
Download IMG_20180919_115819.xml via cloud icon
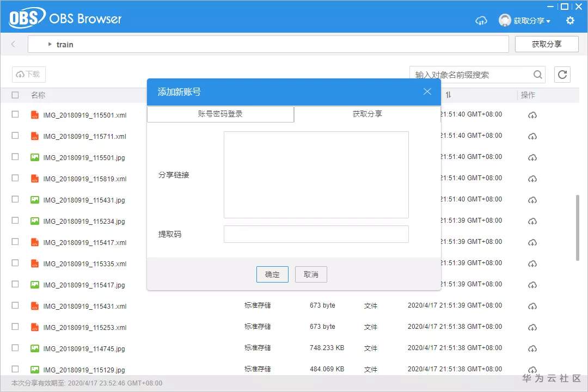click(532, 179)
